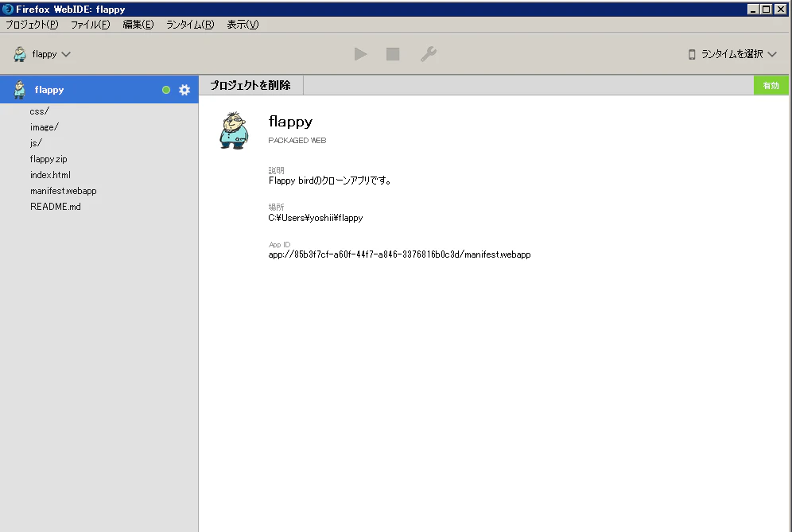Select the flappy project header row
Image resolution: width=792 pixels, height=532 pixels.
coord(99,89)
